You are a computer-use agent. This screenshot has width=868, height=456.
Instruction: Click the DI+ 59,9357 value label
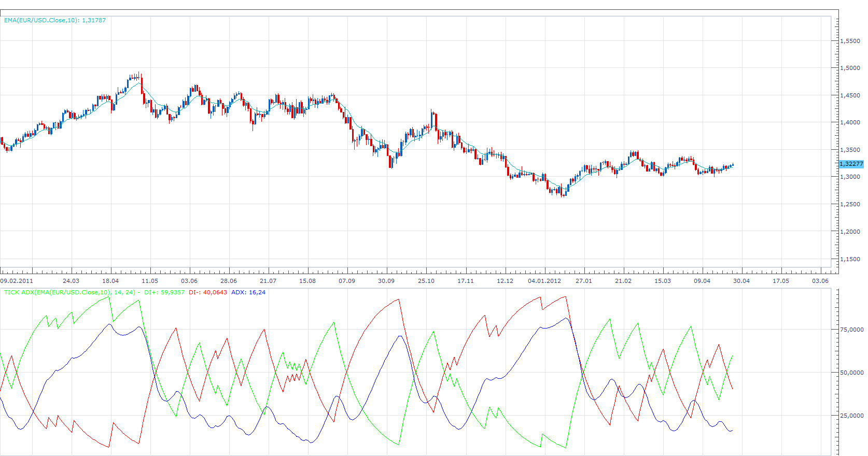[x=164, y=292]
